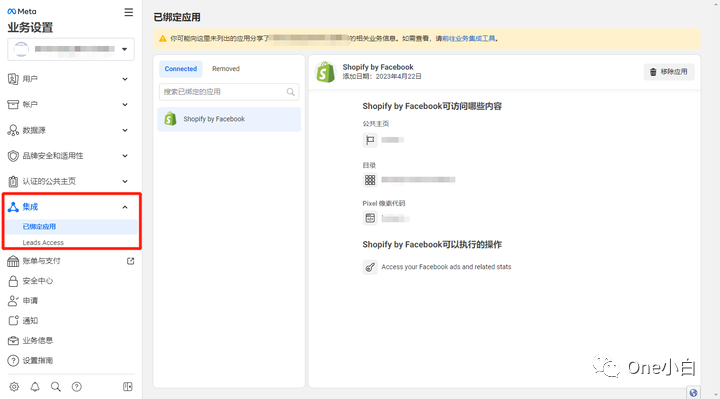
Task: Click the globe icon at bottom right
Action: [693, 393]
